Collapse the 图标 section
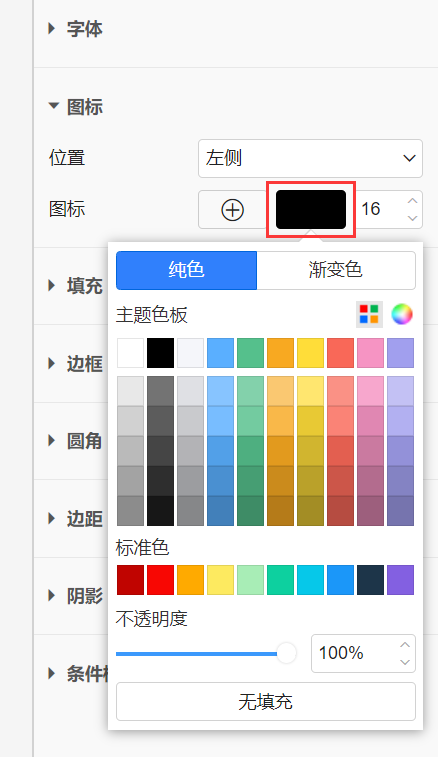Viewport: 438px width, 757px height. 54,106
